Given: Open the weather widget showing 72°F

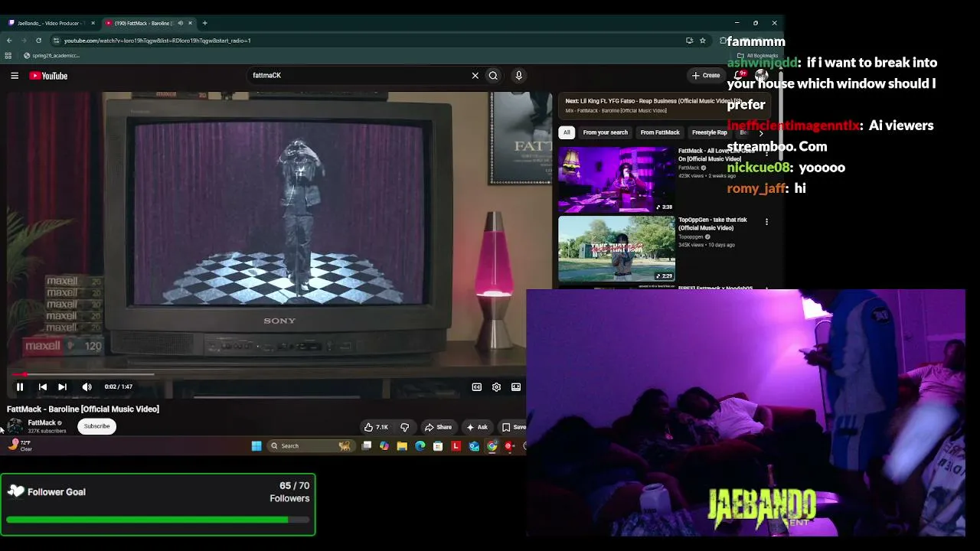Looking at the screenshot, I should point(20,445).
